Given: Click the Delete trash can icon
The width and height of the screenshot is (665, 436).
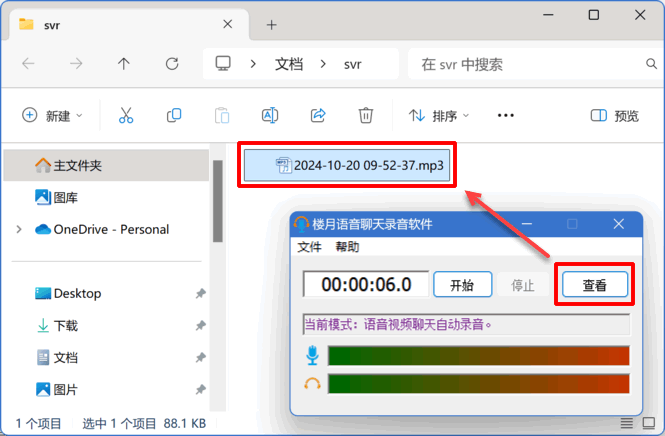Looking at the screenshot, I should (x=366, y=115).
